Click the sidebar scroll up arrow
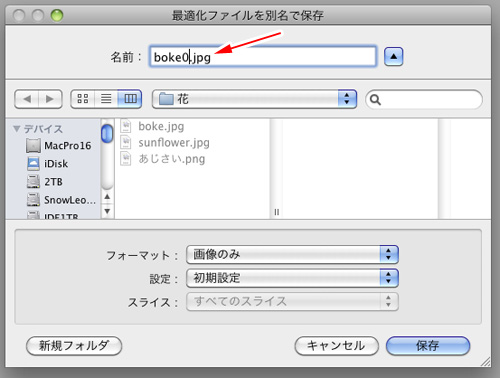The image size is (500, 378). click(107, 197)
